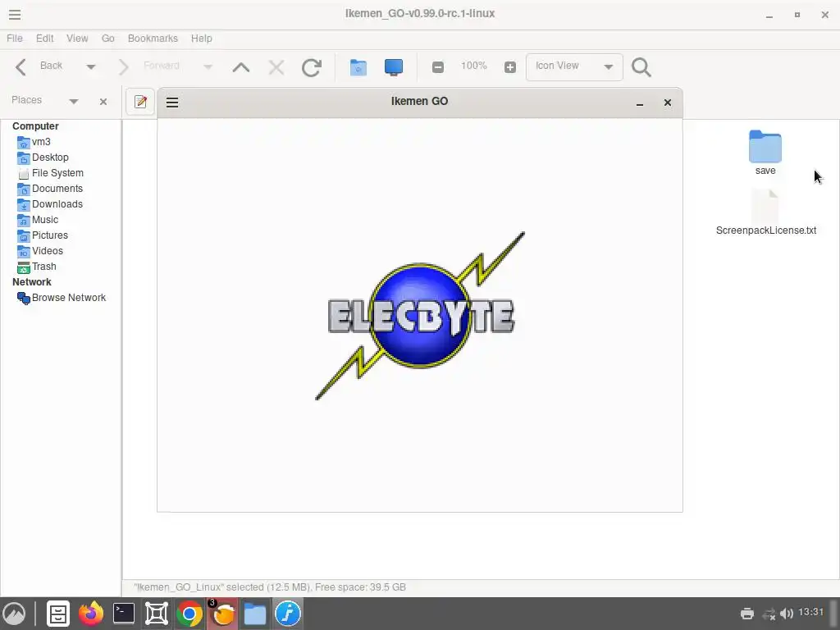The width and height of the screenshot is (840, 630).
Task: Go up to parent folder
Action: pyautogui.click(x=241, y=67)
